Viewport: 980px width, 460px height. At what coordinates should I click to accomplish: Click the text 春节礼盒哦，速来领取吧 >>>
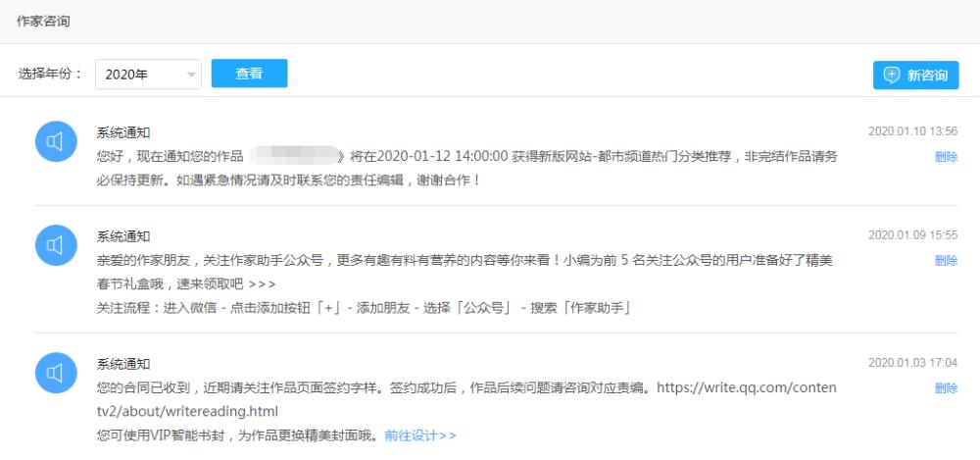pos(186,284)
